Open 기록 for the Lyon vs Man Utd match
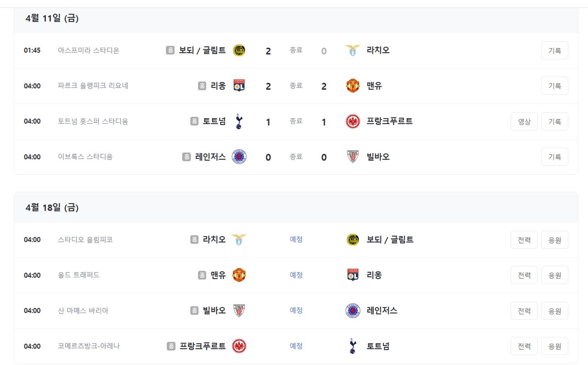588x365 pixels. pyautogui.click(x=554, y=86)
